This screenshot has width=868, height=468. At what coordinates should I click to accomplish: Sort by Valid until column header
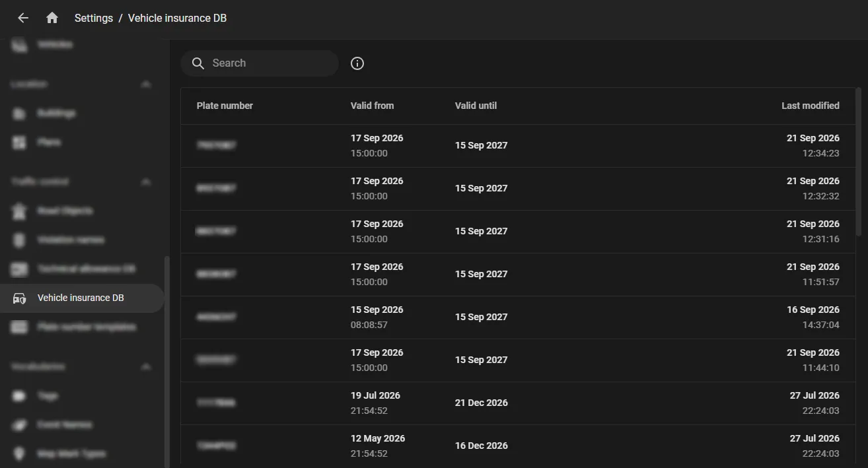pyautogui.click(x=476, y=106)
